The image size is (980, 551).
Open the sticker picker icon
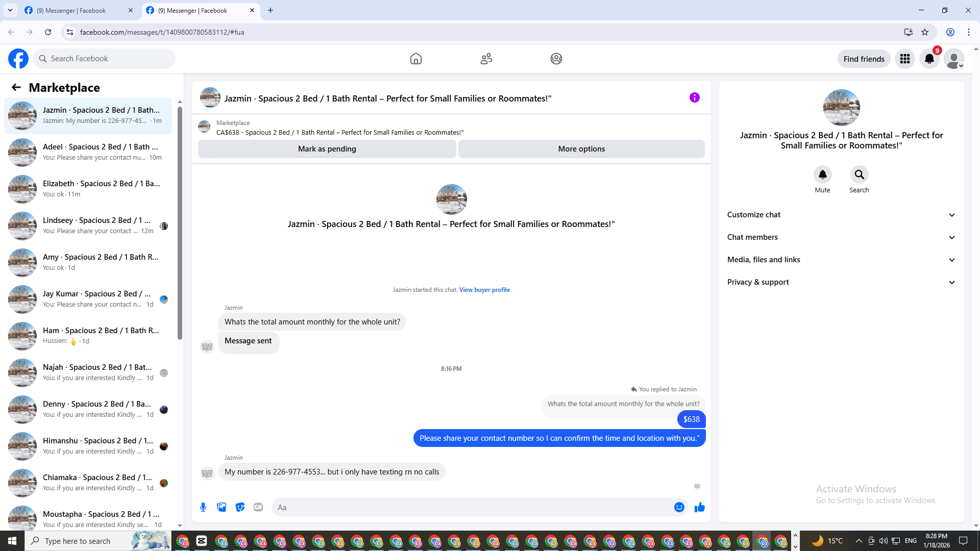click(240, 507)
